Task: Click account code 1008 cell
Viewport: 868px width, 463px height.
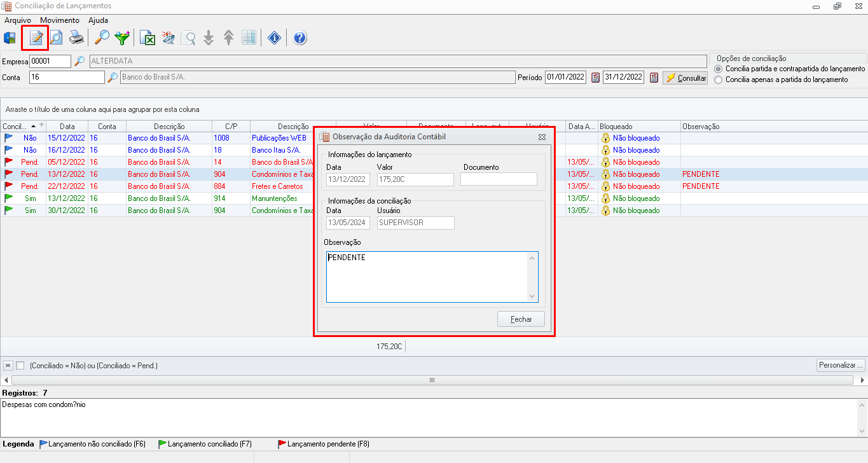Action: click(x=231, y=138)
